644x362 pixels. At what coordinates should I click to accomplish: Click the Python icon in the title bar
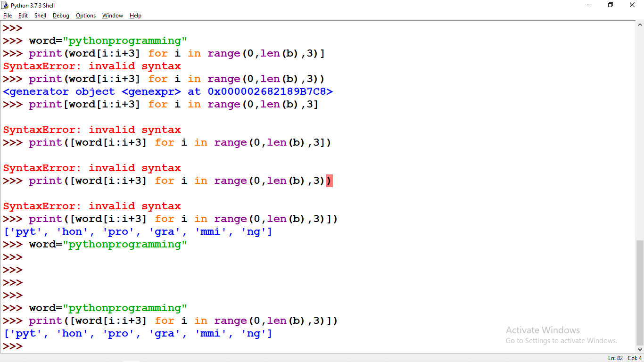5,5
